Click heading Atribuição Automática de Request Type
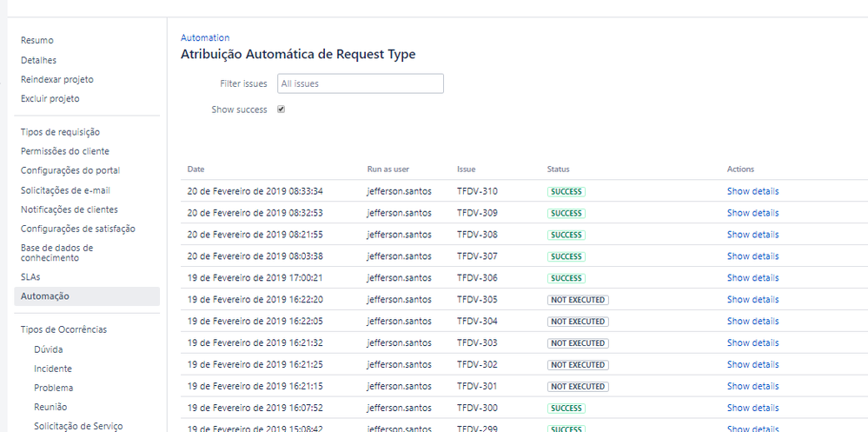The height and width of the screenshot is (432, 868). coord(298,54)
